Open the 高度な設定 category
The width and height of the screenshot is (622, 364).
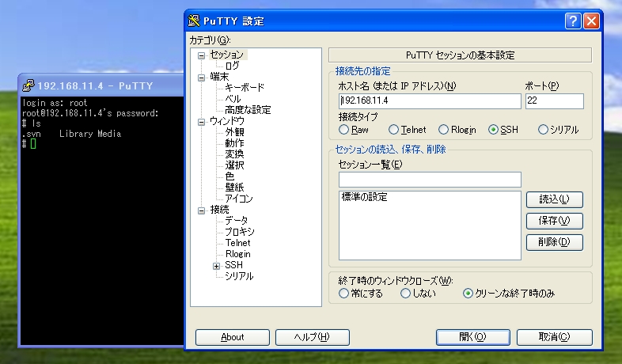(248, 110)
